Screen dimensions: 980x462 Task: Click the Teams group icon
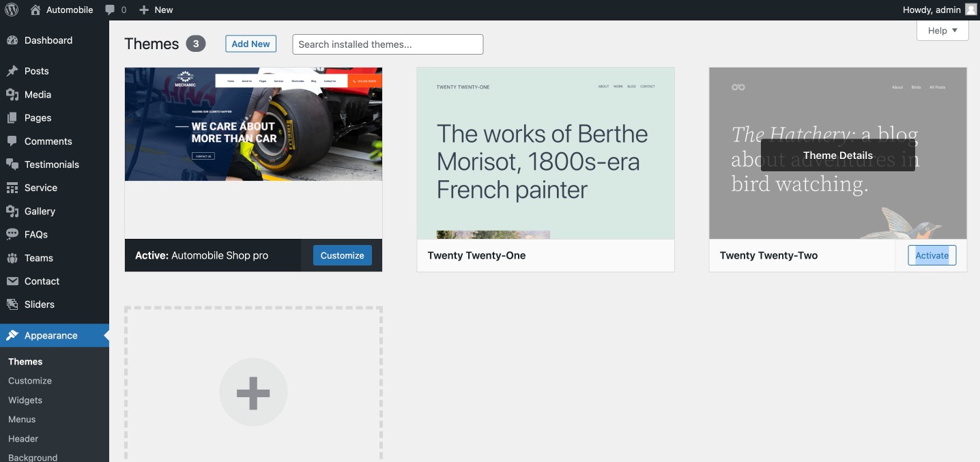[12, 258]
